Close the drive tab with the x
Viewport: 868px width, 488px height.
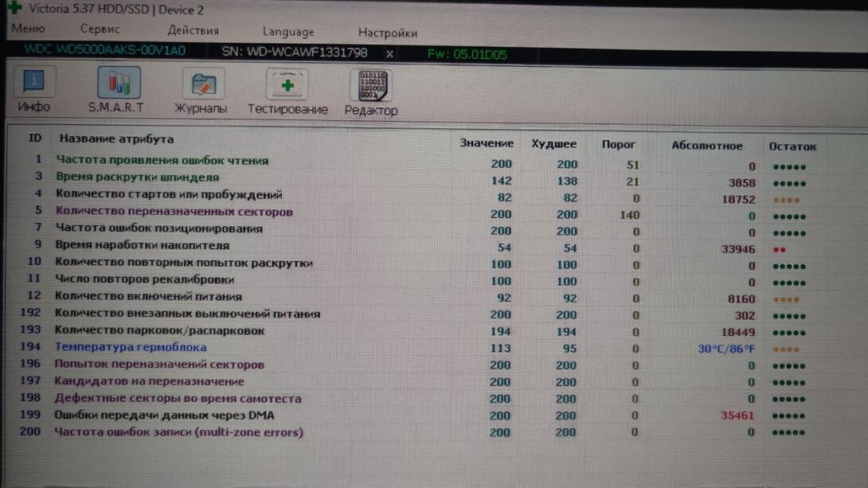coord(389,53)
